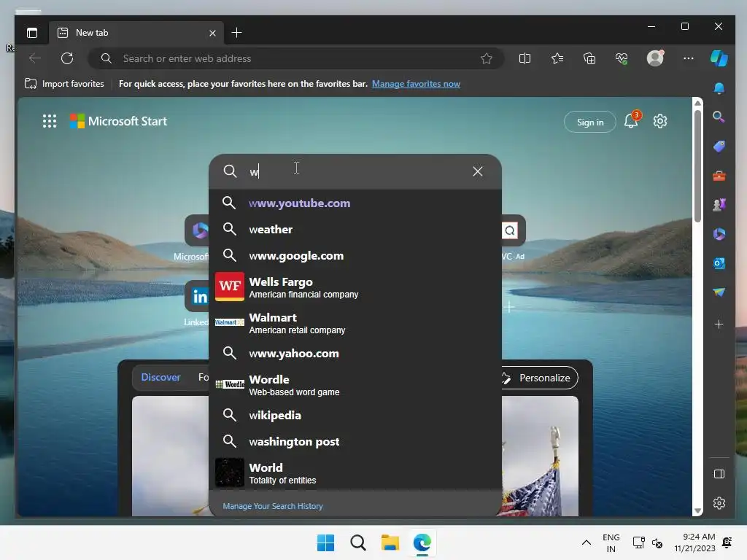Click the Sign in button
Screen dimensions: 747x560
pyautogui.click(x=589, y=122)
